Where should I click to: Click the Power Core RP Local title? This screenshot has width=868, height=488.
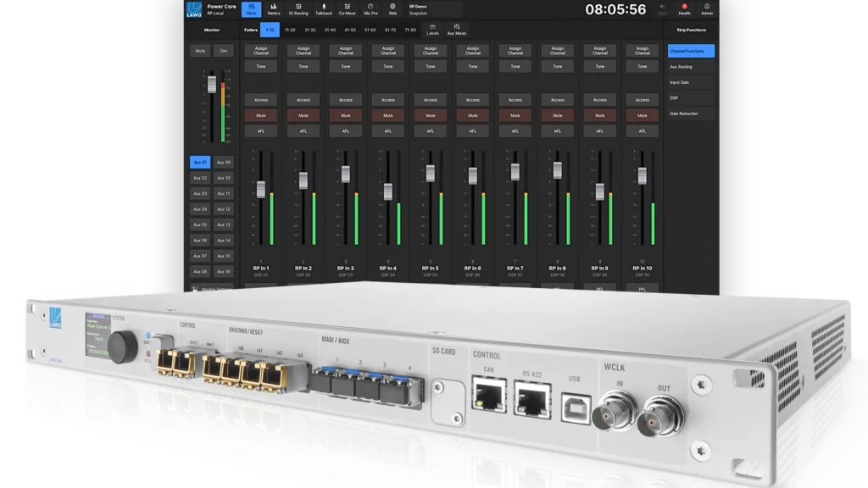(x=221, y=9)
